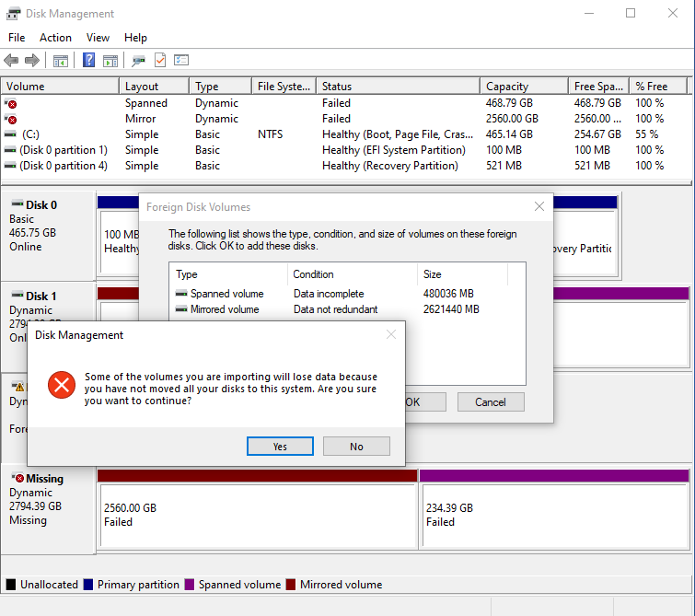Click 'Healthy (Recovery Partition)' status text
The height and width of the screenshot is (616, 695).
pos(390,166)
